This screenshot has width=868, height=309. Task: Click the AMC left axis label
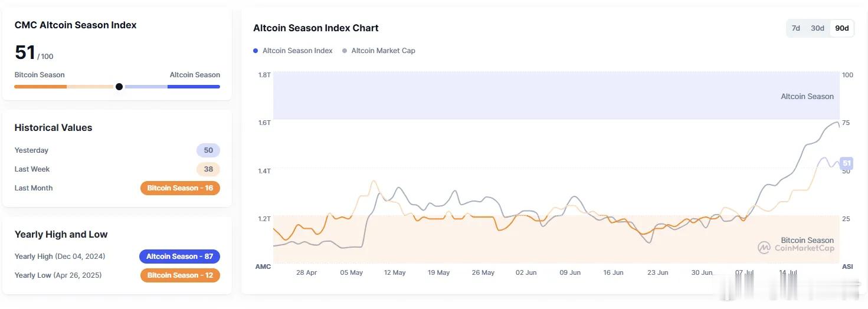(x=263, y=267)
